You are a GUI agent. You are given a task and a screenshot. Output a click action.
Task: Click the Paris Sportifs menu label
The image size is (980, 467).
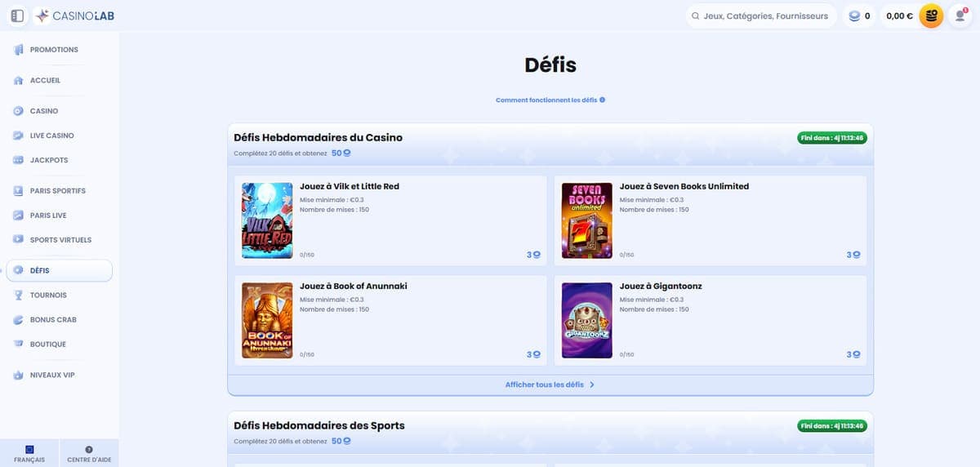[x=58, y=191]
